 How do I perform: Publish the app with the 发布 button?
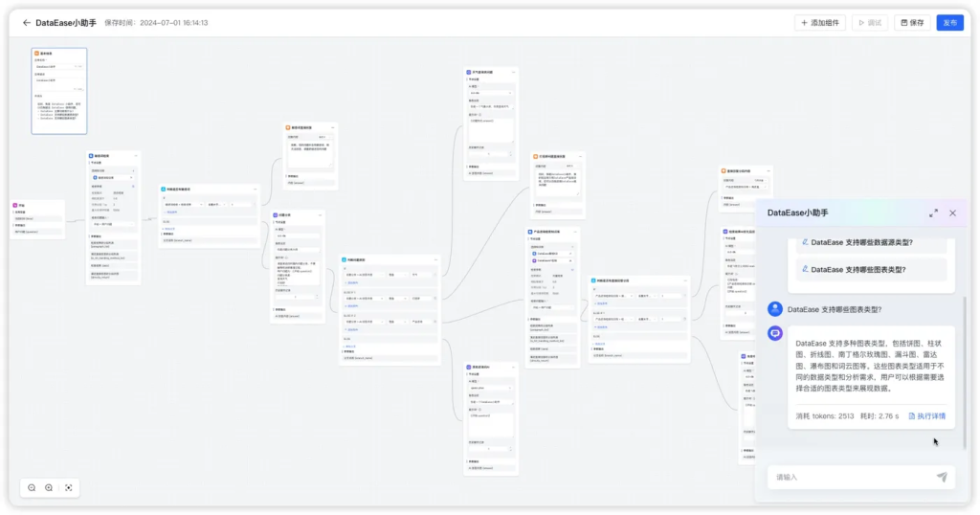coord(950,23)
